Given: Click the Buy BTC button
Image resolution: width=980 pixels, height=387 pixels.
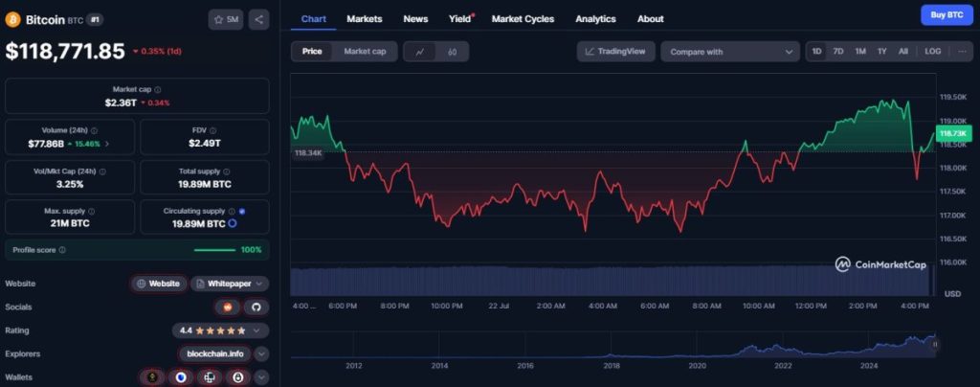Looking at the screenshot, I should (947, 15).
